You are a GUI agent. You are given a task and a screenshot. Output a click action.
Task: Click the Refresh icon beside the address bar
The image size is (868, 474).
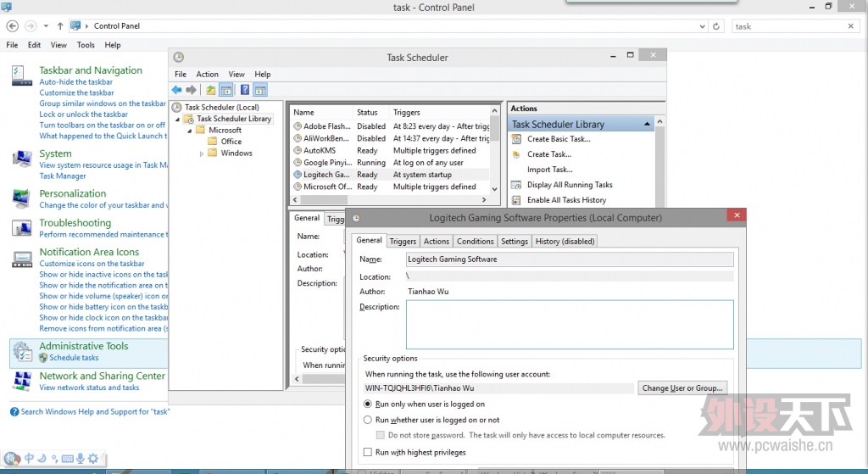click(717, 26)
